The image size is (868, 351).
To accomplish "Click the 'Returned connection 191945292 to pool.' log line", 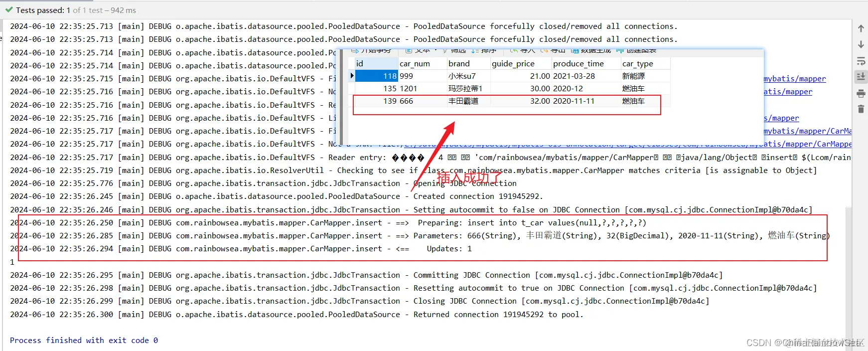I will (x=296, y=315).
